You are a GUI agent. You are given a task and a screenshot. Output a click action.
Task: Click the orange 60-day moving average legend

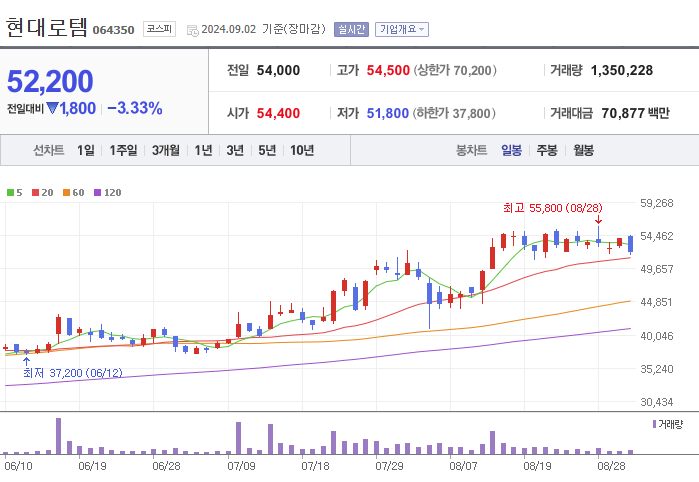74,193
